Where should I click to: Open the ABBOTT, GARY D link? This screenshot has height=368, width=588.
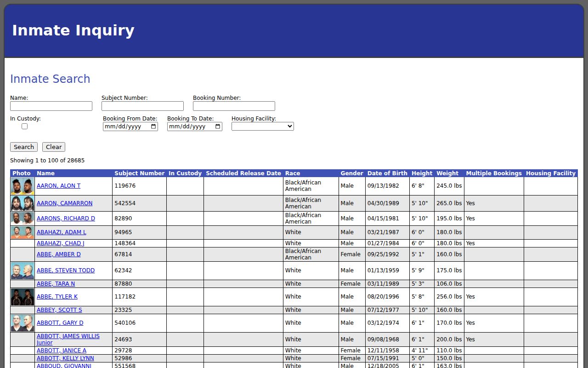tap(60, 323)
